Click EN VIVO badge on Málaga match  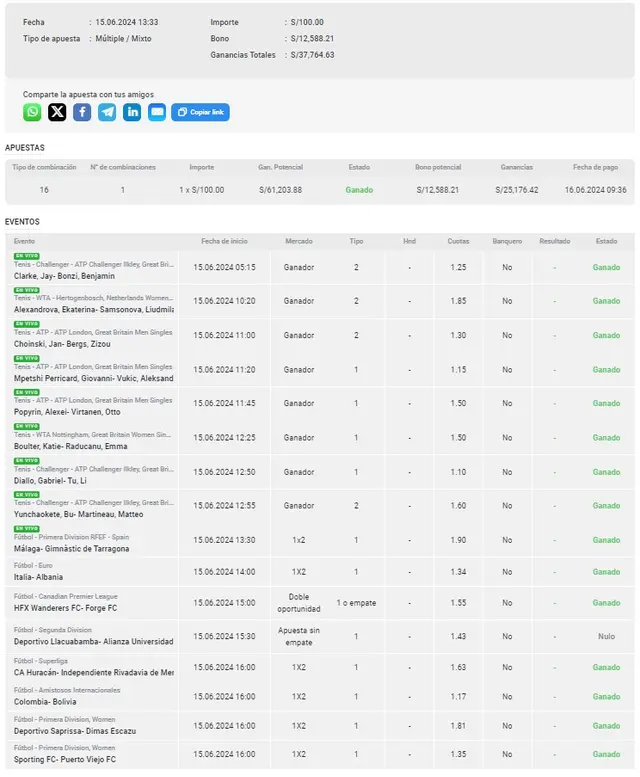[26, 528]
